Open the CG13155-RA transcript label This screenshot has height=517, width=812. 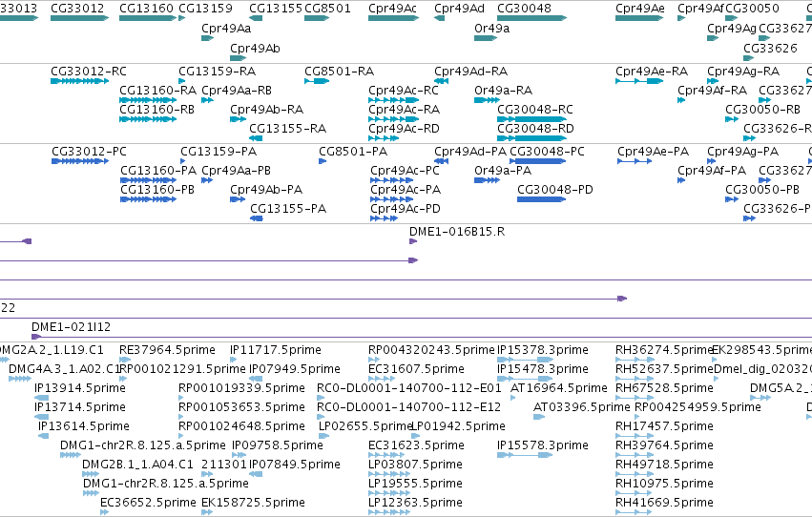(x=288, y=129)
